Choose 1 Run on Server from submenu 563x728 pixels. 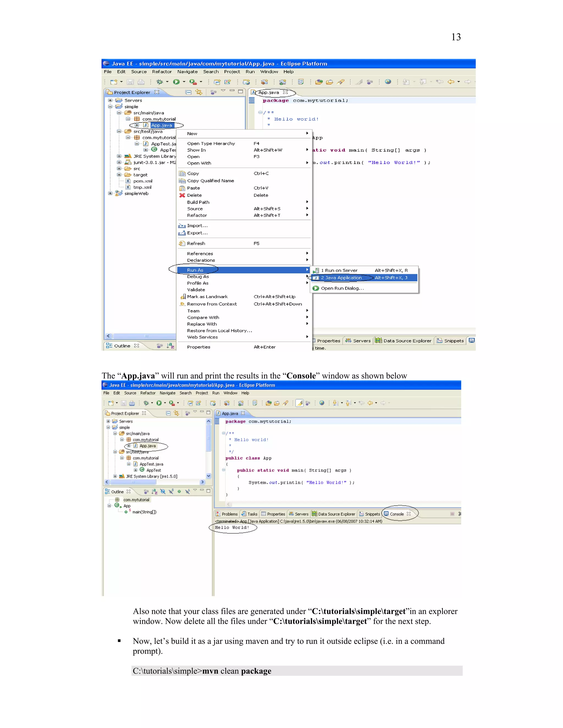coord(364,270)
